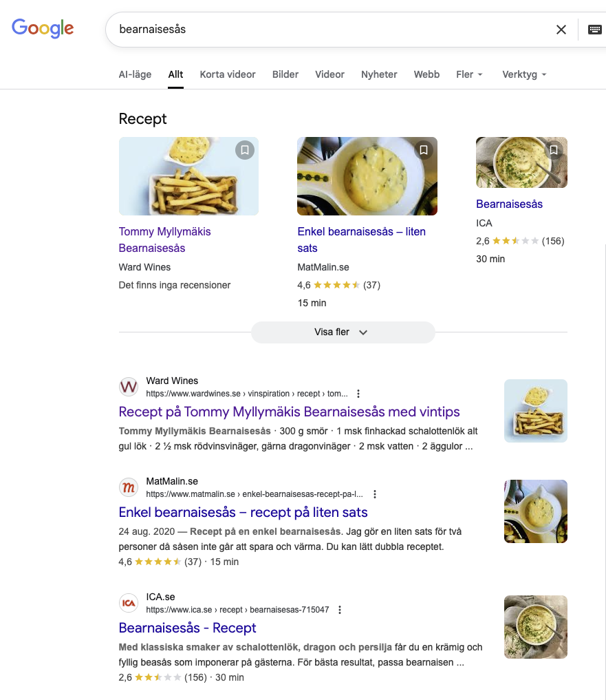Switch to the Nyheter tab
Image resolution: width=606 pixels, height=700 pixels.
tap(379, 74)
